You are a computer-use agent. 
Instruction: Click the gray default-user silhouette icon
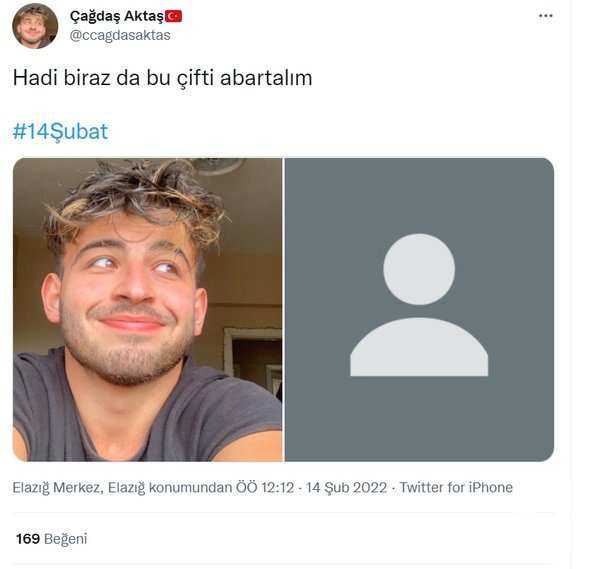(x=419, y=305)
